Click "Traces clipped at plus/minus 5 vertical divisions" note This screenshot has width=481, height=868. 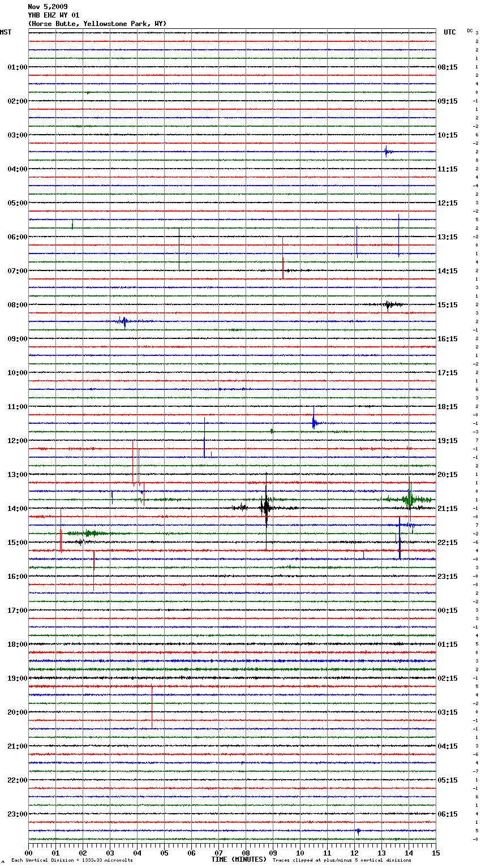pyautogui.click(x=342, y=861)
